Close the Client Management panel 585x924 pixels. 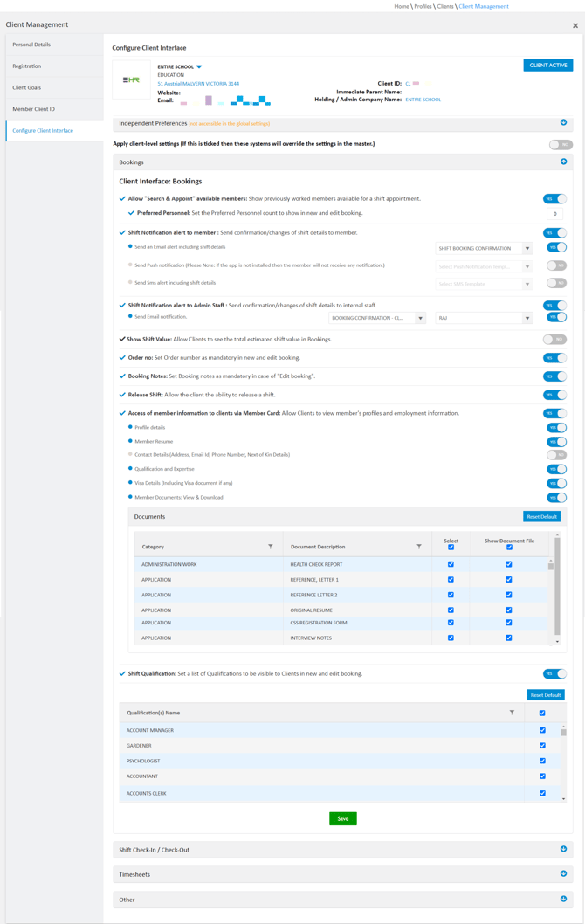coord(575,26)
